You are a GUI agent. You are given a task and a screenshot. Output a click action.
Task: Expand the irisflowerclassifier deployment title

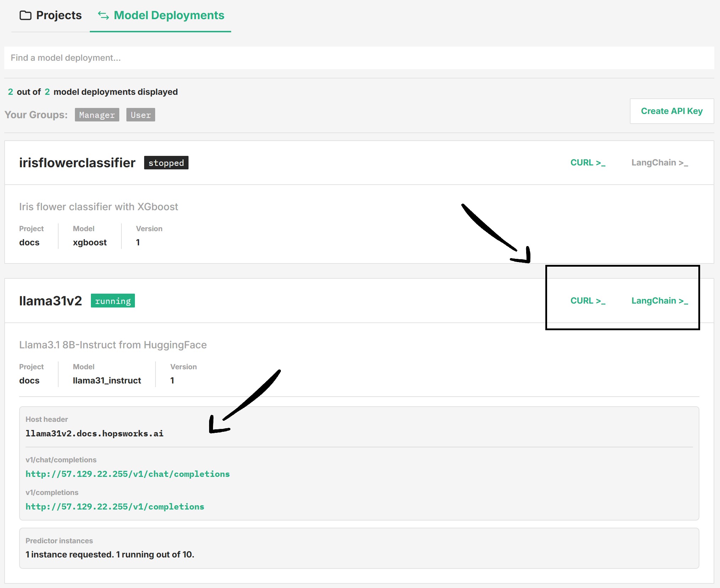point(77,163)
